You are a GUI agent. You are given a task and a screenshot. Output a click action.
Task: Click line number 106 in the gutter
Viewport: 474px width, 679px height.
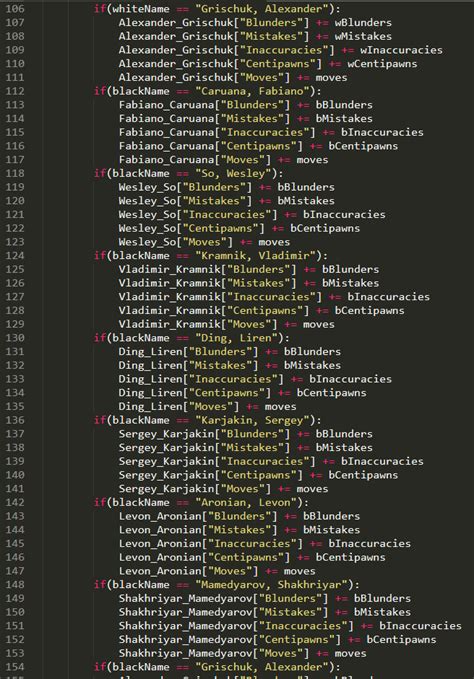point(15,9)
